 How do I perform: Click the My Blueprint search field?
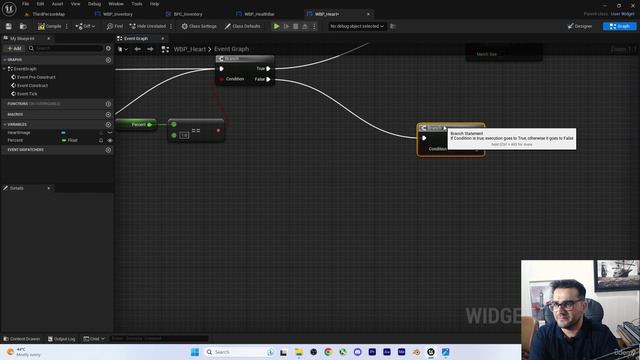(65, 48)
